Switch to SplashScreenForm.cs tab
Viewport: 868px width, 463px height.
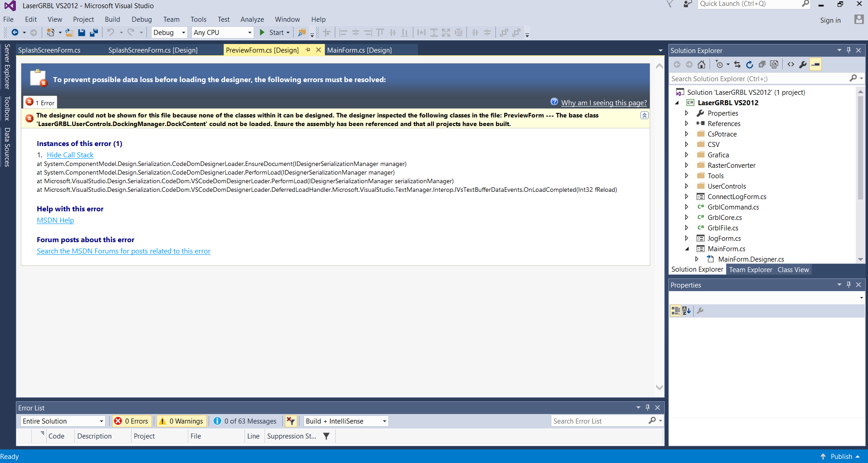click(x=49, y=50)
